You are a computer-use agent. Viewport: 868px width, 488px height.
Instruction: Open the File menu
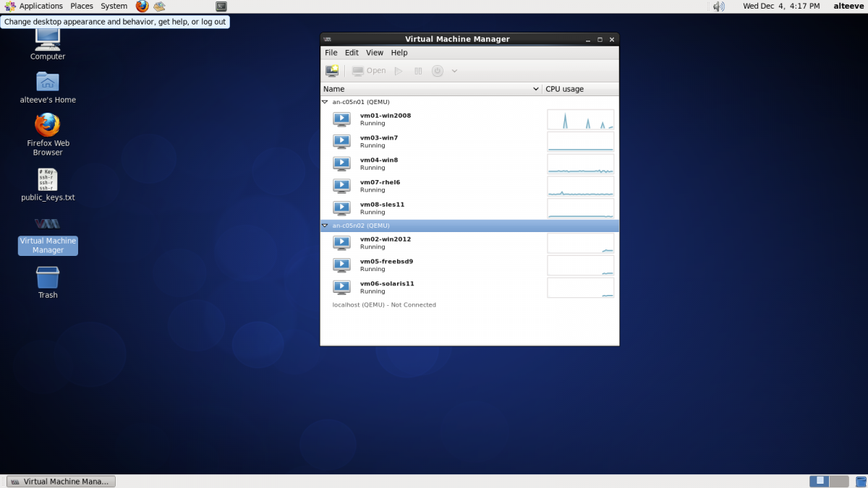click(x=331, y=53)
